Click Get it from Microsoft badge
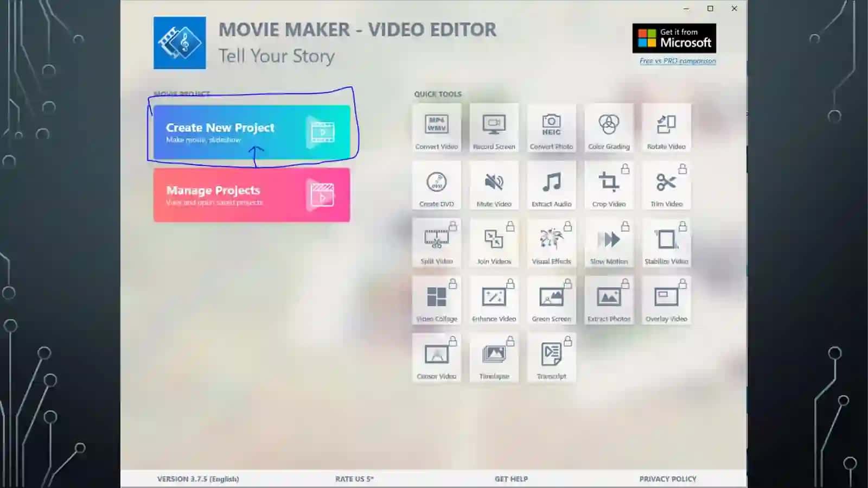868x488 pixels. pos(674,38)
